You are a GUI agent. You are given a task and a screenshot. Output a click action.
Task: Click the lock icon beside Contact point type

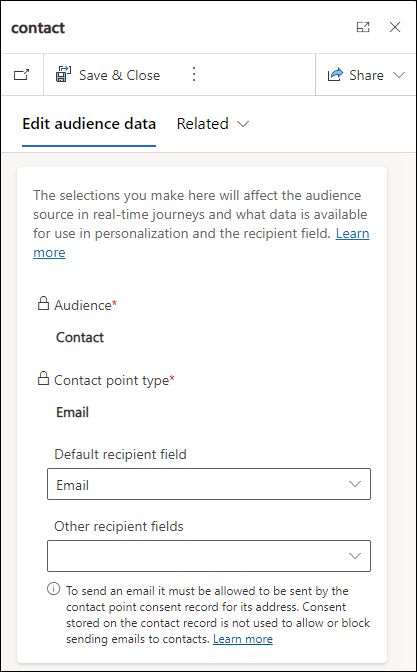click(x=43, y=379)
